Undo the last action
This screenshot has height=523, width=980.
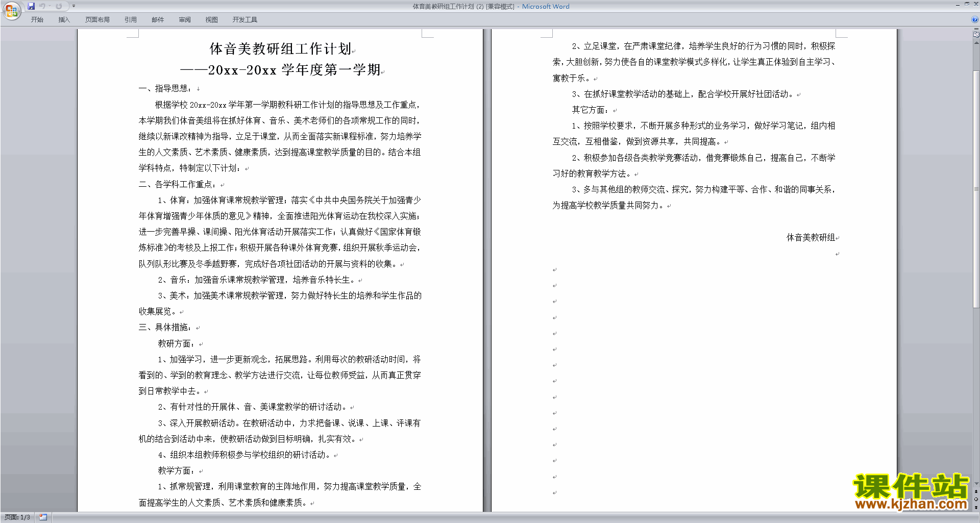[x=42, y=6]
